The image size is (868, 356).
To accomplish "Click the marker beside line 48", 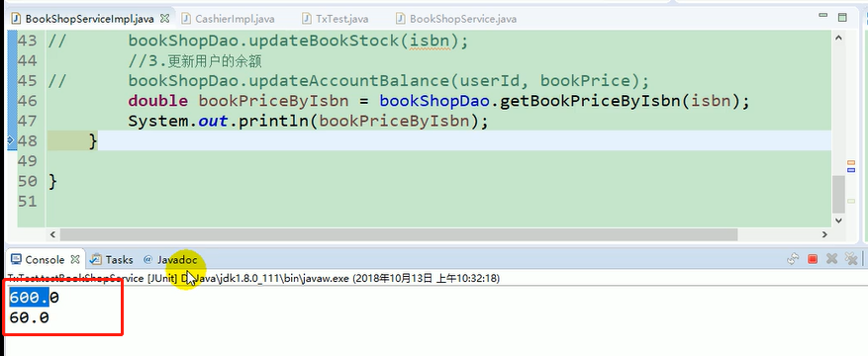I will click(11, 140).
